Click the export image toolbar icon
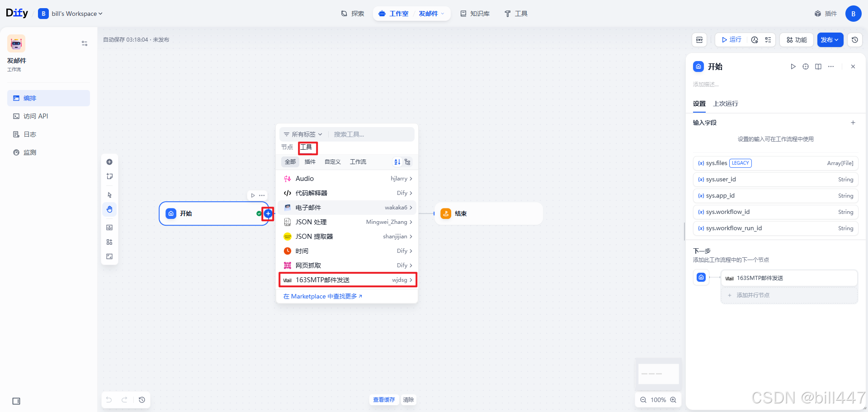The image size is (868, 412). tap(109, 227)
